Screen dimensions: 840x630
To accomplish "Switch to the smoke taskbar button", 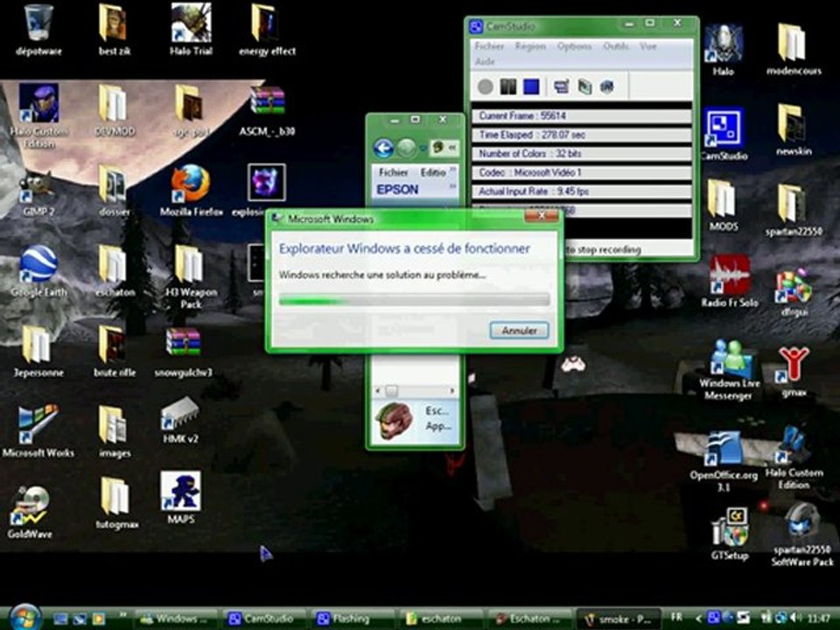I will [617, 619].
